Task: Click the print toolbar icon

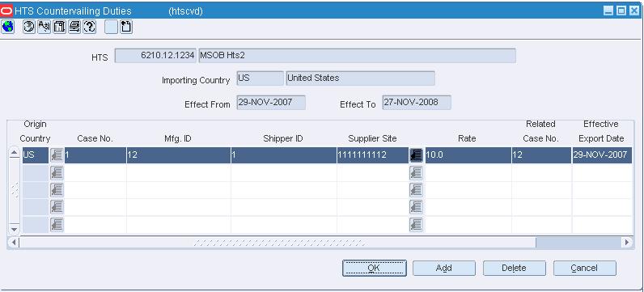Action: (x=74, y=27)
